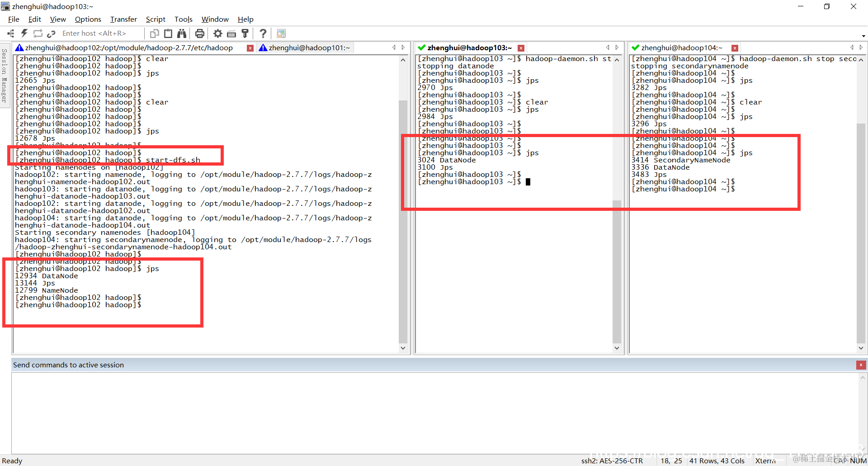
Task: Open the Session Manager connect icon
Action: click(x=11, y=33)
